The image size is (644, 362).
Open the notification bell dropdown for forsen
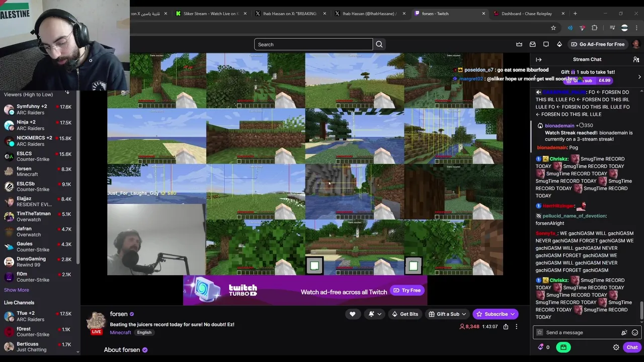point(375,314)
